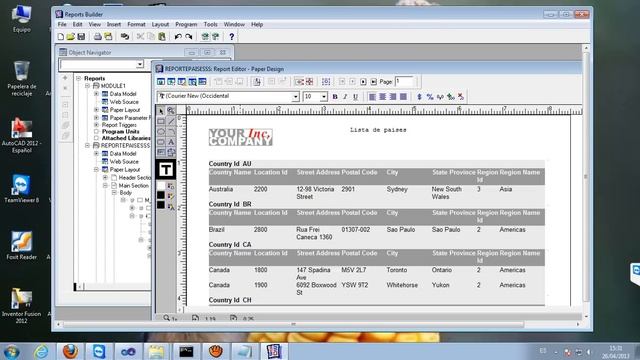
Task: Click the add decimal place icon
Action: pyautogui.click(x=451, y=97)
